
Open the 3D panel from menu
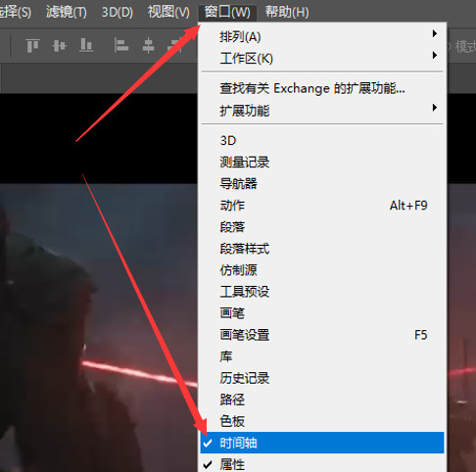point(322,141)
